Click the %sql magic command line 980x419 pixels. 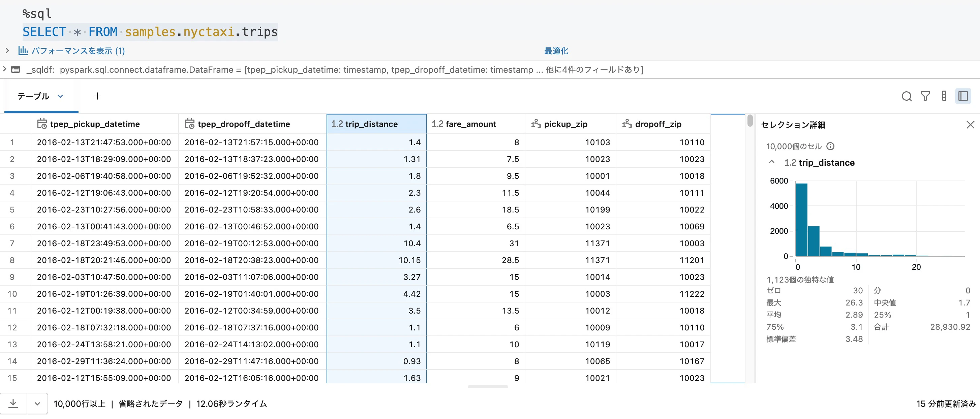(37, 14)
